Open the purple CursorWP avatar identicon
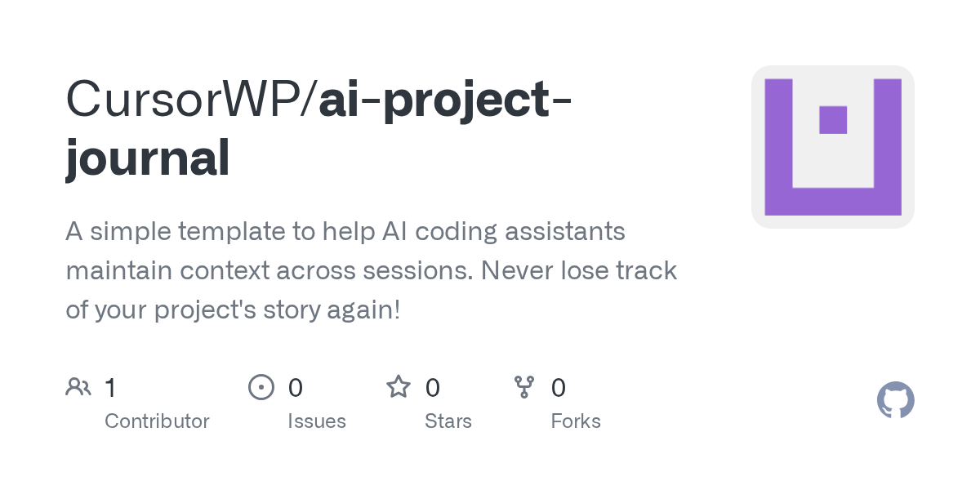The image size is (980, 490). tap(832, 147)
